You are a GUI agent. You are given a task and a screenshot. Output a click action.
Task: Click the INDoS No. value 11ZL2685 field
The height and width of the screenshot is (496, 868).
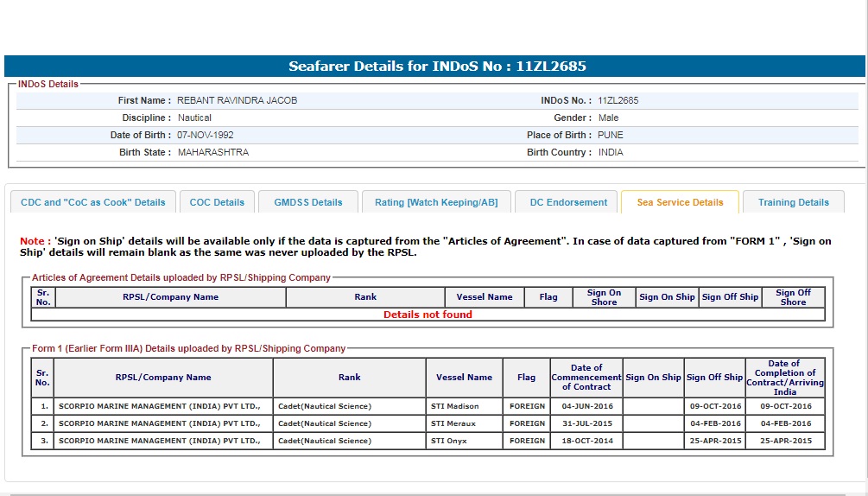pos(618,100)
